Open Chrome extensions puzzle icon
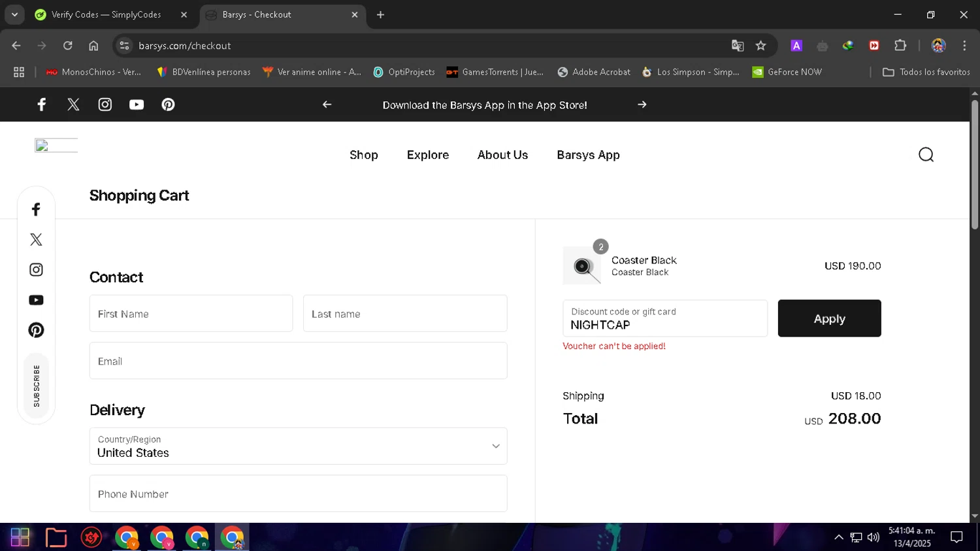This screenshot has width=980, height=551. (x=900, y=46)
